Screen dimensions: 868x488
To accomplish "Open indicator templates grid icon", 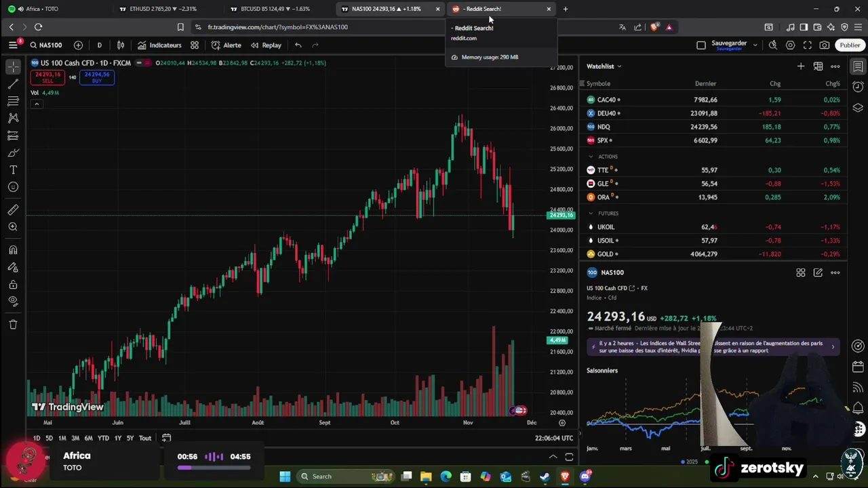I will (195, 45).
